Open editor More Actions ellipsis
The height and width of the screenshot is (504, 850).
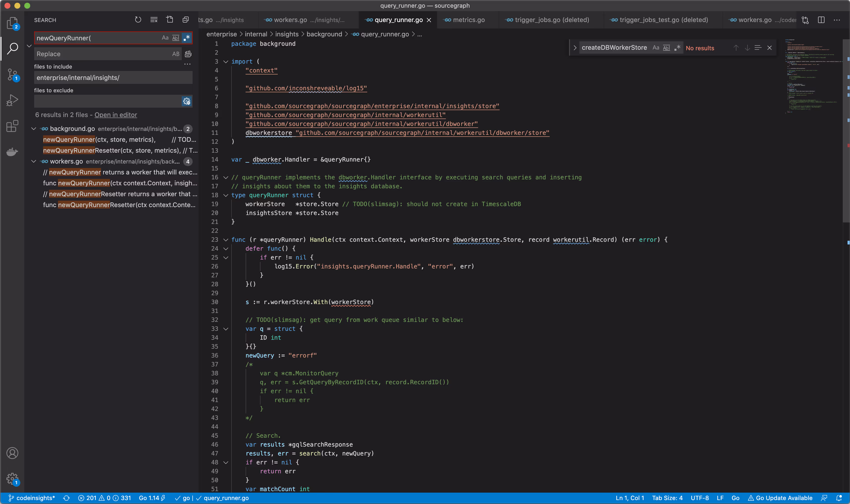tap(837, 20)
